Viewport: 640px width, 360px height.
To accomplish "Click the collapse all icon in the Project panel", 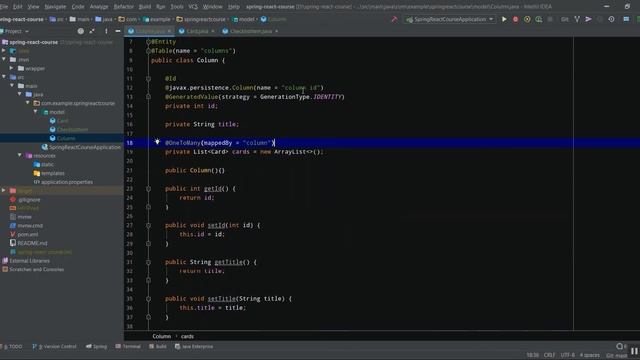I will 92,31.
